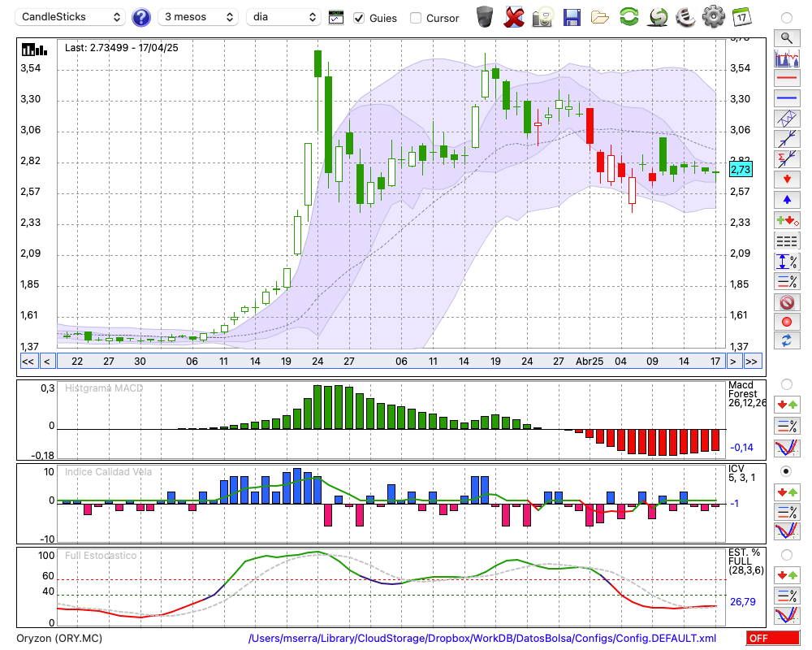This screenshot has width=812, height=650.
Task: Click the 'EST. % FULL (28,3,6)' label
Action: click(746, 561)
